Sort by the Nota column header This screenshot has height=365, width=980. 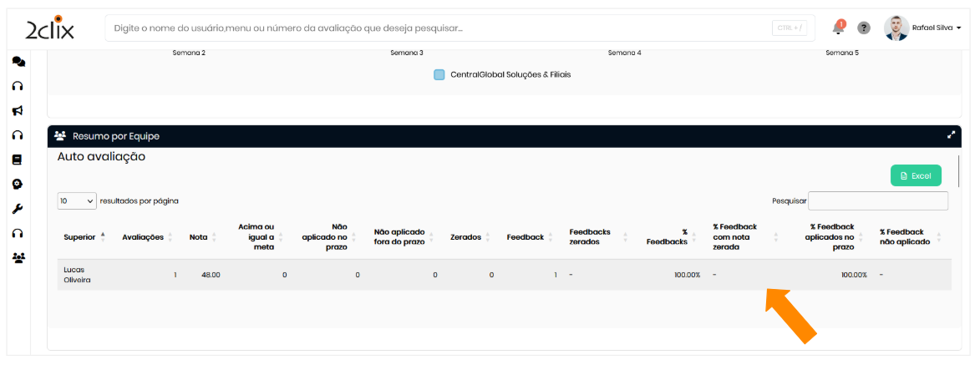[x=199, y=237]
